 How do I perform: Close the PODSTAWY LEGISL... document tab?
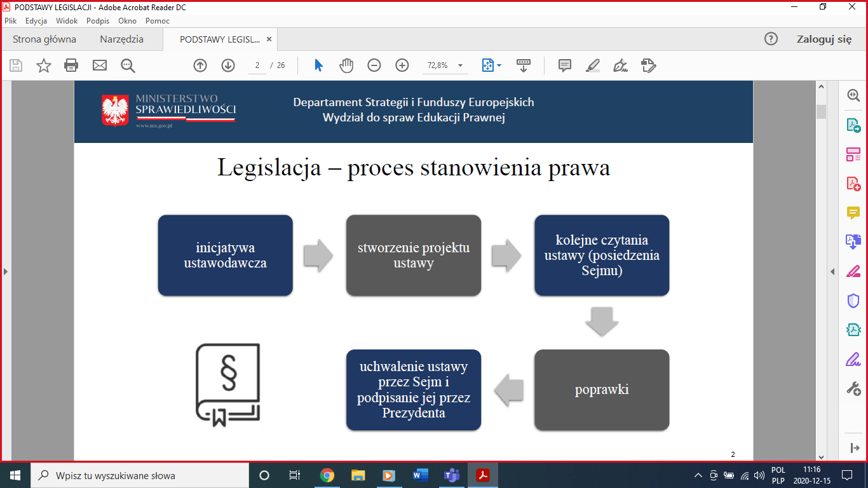click(x=269, y=39)
